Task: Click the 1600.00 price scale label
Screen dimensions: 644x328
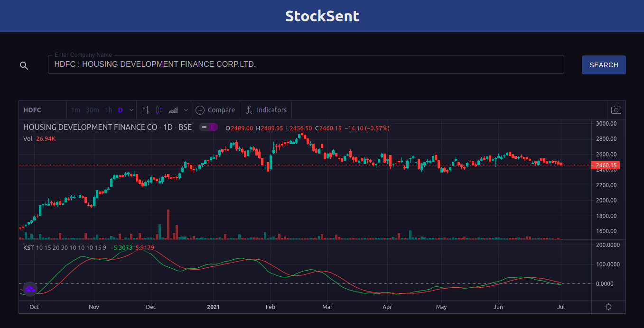Action: [x=606, y=231]
